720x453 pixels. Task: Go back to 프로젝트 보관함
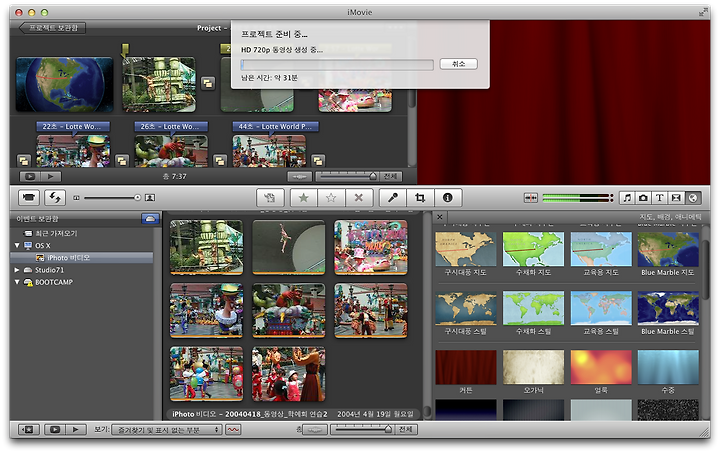pos(52,28)
